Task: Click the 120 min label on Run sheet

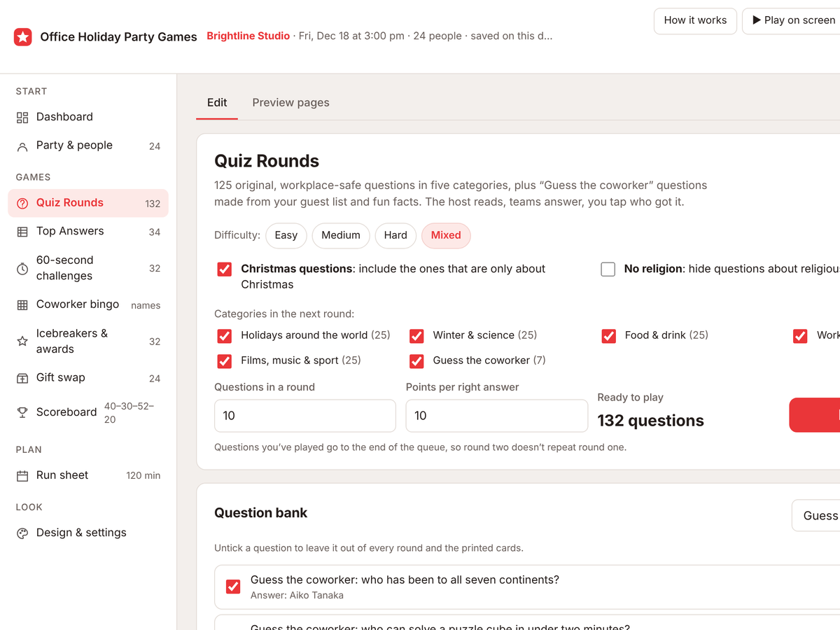Action: click(143, 476)
